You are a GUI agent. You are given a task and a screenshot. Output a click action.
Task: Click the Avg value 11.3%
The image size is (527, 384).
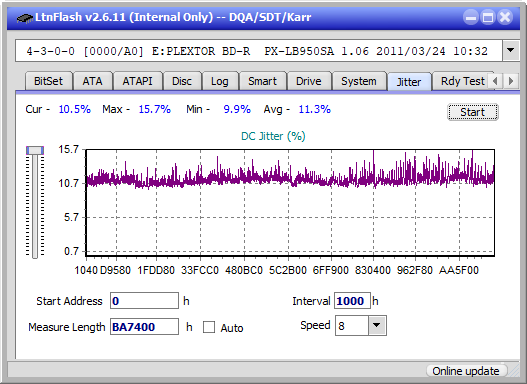tap(315, 109)
